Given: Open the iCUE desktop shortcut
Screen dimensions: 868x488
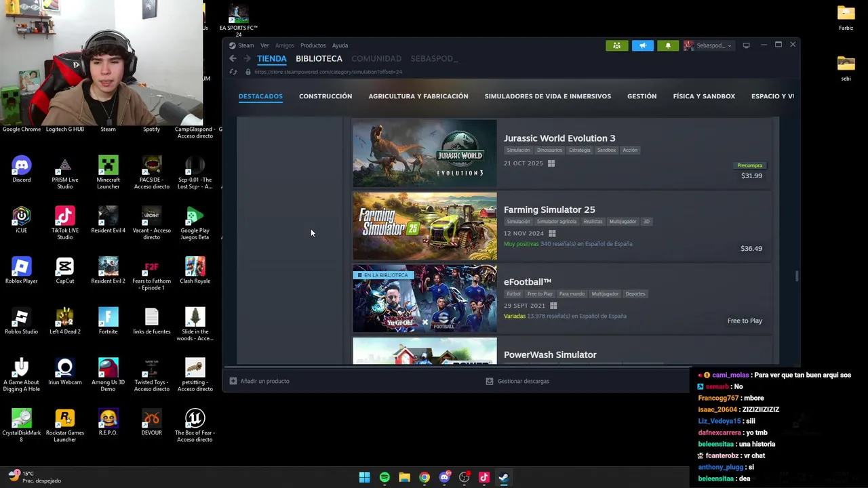Looking at the screenshot, I should (22, 220).
